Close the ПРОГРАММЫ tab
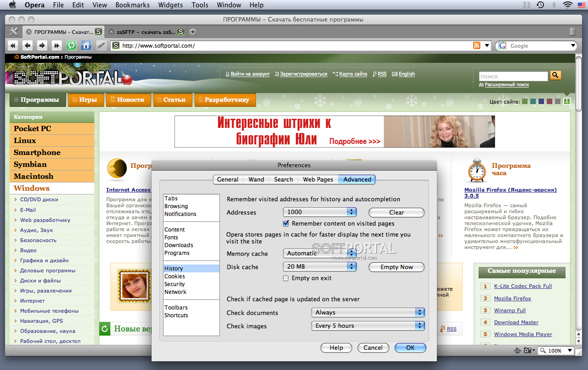The image size is (588, 370). click(x=28, y=32)
